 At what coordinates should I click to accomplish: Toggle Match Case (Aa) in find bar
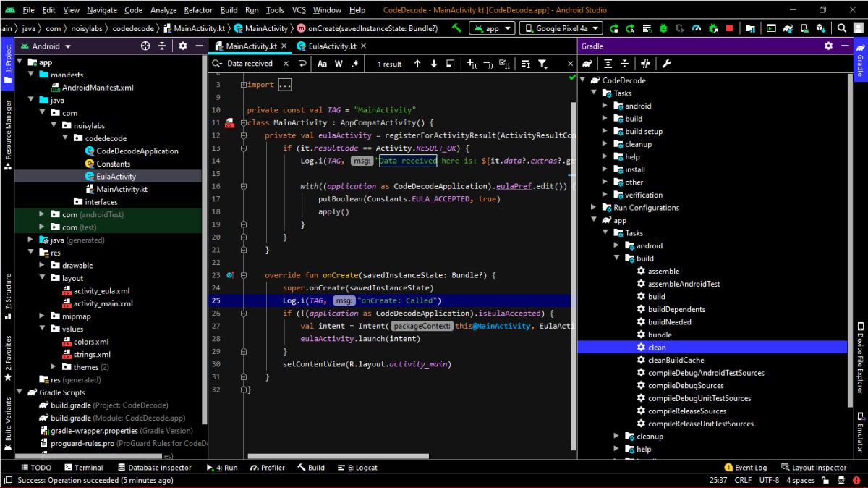point(323,64)
